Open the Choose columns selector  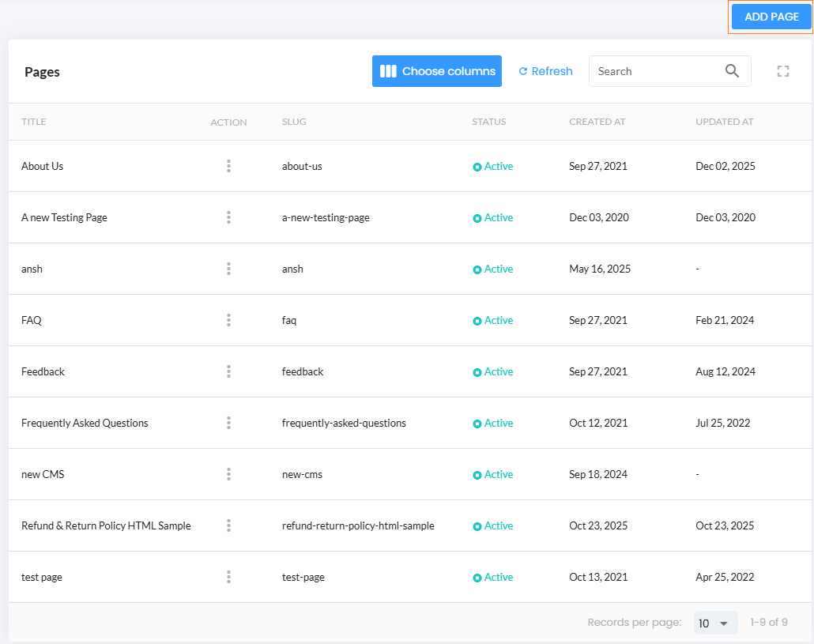tap(437, 71)
